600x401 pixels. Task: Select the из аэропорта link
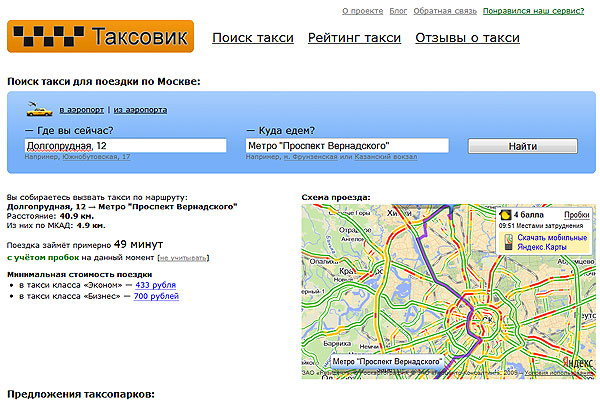[140, 109]
